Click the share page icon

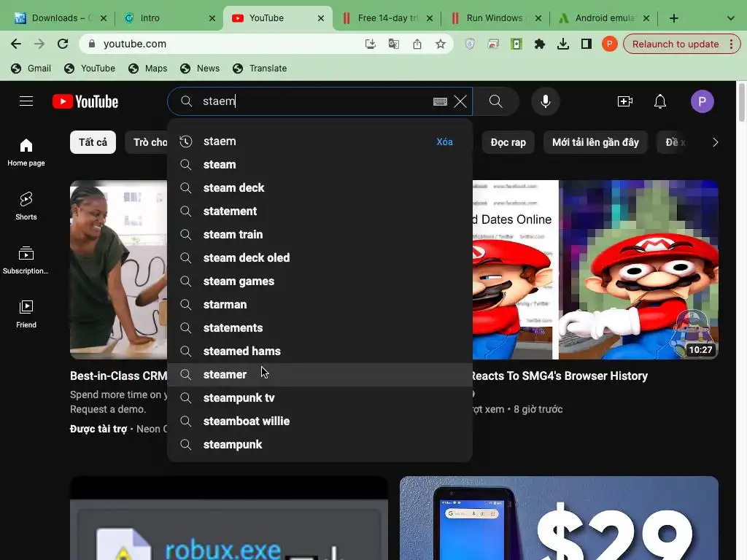pos(417,44)
